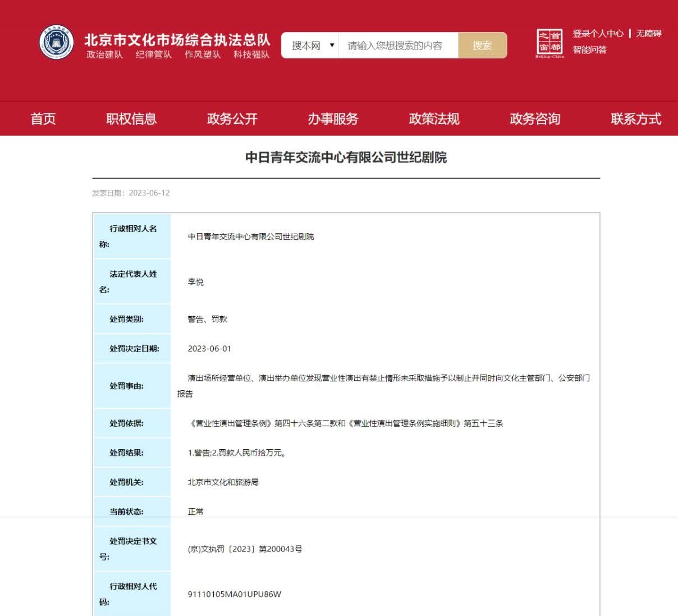
Task: Click the decision number (京)文执罚〔2023〕第200043号
Action: (x=245, y=549)
